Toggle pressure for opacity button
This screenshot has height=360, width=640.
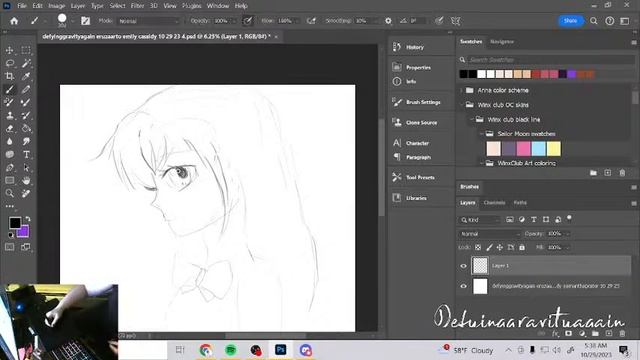coord(247,21)
